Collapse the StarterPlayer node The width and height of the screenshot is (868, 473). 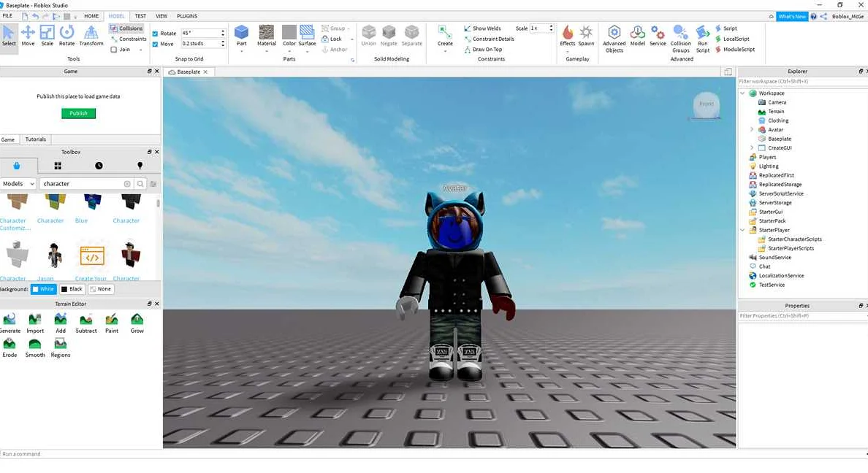[x=742, y=230]
